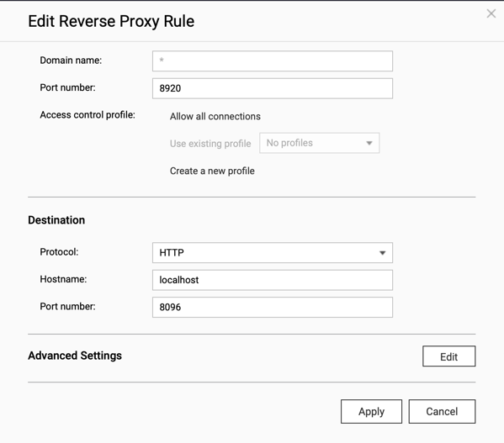Click the Access control profile label
504x443 pixels.
88,115
